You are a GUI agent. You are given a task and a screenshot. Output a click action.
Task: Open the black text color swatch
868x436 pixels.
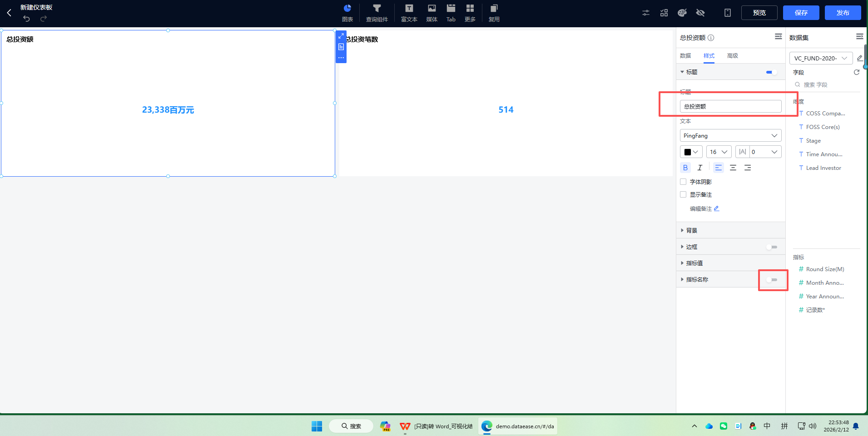[691, 152]
